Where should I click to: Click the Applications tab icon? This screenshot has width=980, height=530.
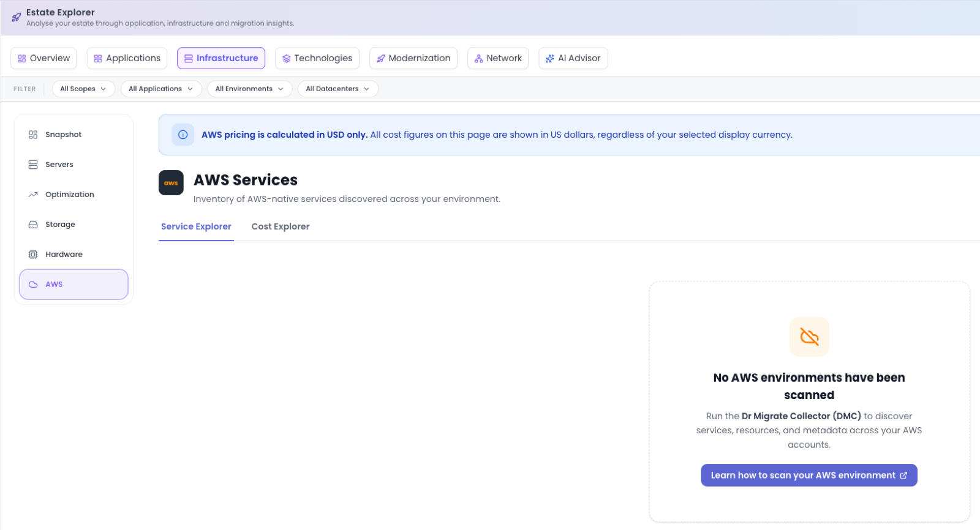coord(98,59)
